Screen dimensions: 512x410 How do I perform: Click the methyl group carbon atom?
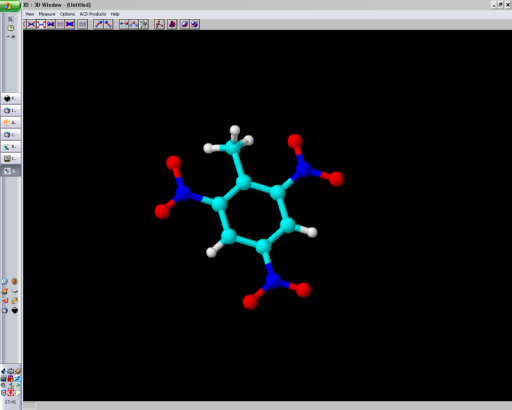pos(234,147)
